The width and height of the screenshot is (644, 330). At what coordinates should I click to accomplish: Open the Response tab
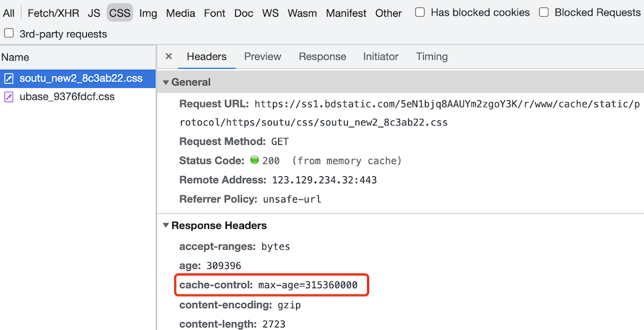coord(322,57)
